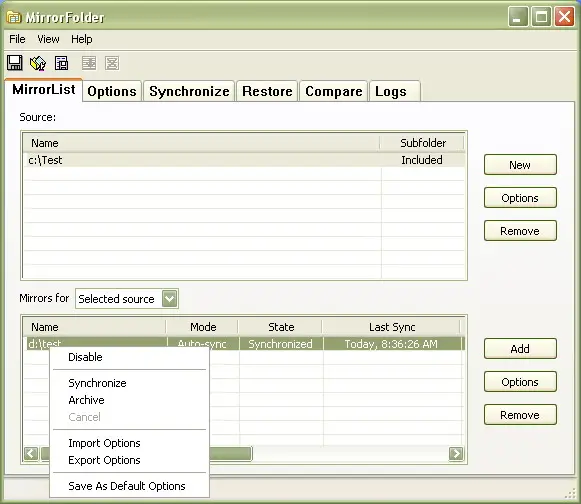Viewport: 581px width, 504px height.
Task: Click Options button beside mirrors list
Action: click(520, 382)
